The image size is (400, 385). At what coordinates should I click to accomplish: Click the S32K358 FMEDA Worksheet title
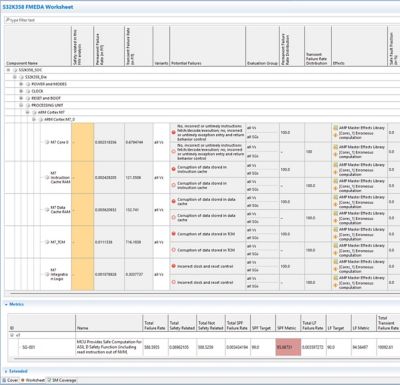tap(38, 7)
